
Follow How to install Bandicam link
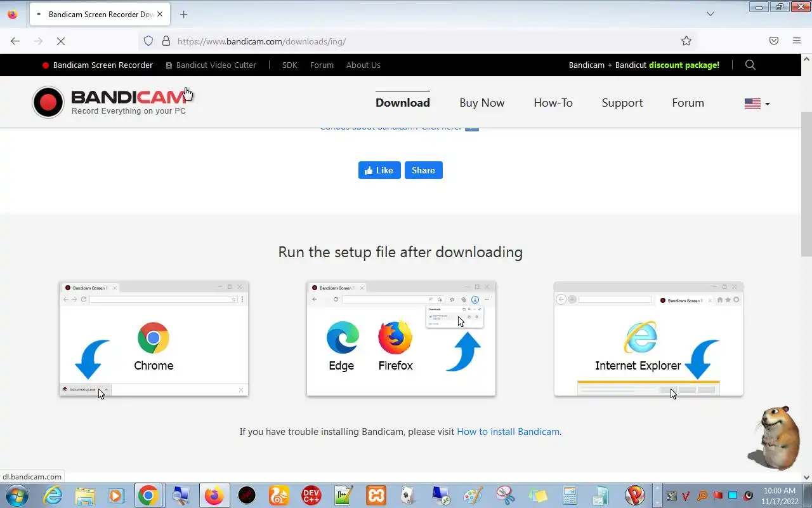(508, 432)
